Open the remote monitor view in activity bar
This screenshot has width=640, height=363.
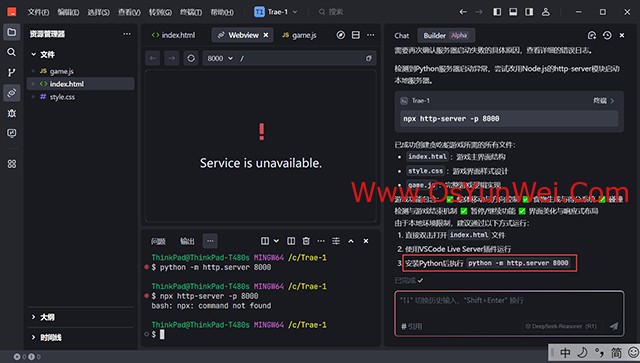click(11, 133)
